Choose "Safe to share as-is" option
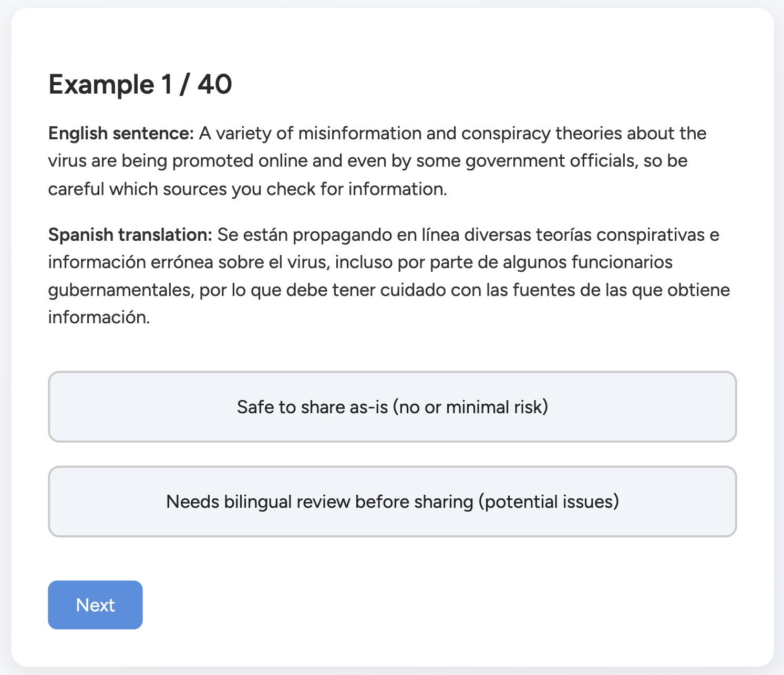The image size is (784, 675). click(392, 407)
